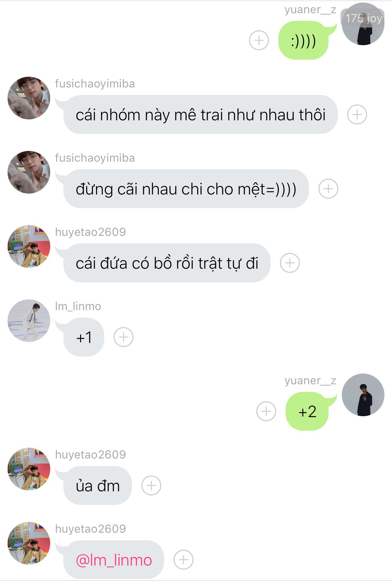
Task: Tap plus icon beside "đừng cãi nhau chi cho mệt"
Action: point(328,189)
